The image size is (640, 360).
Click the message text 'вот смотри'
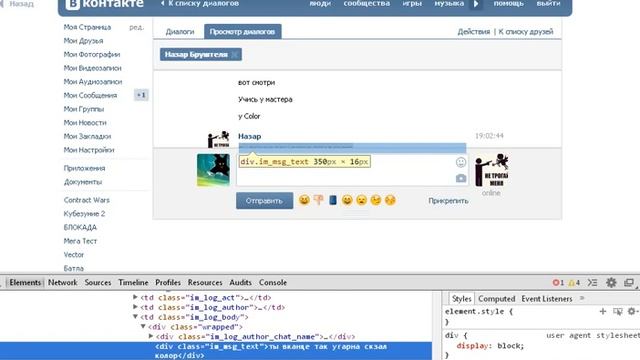tap(256, 82)
